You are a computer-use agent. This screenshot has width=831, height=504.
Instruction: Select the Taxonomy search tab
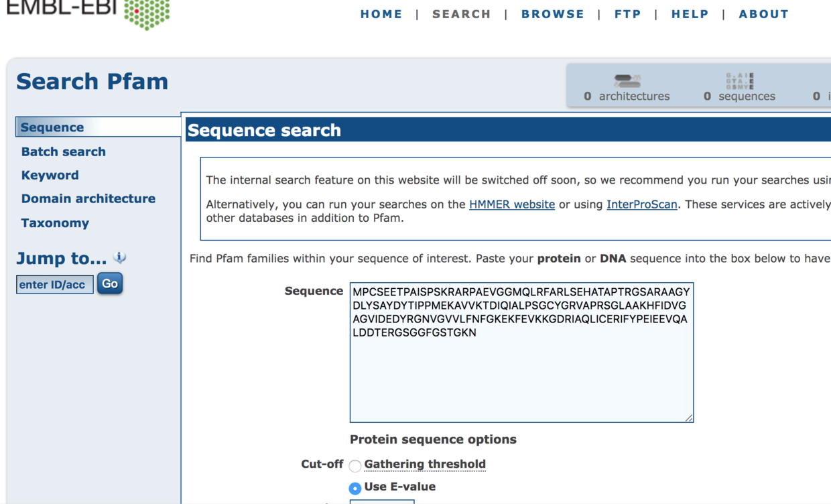55,223
